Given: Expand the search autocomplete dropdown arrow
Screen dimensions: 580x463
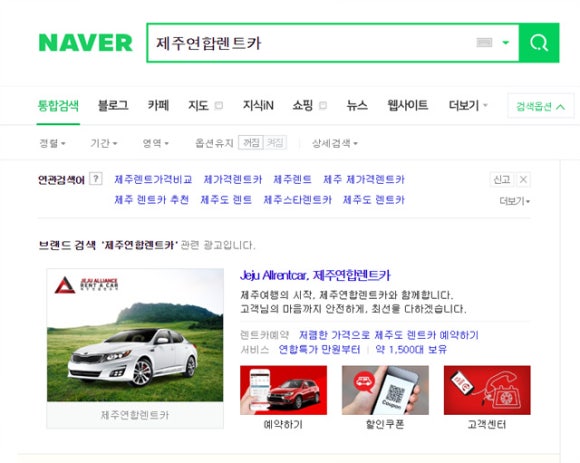Looking at the screenshot, I should 505,43.
